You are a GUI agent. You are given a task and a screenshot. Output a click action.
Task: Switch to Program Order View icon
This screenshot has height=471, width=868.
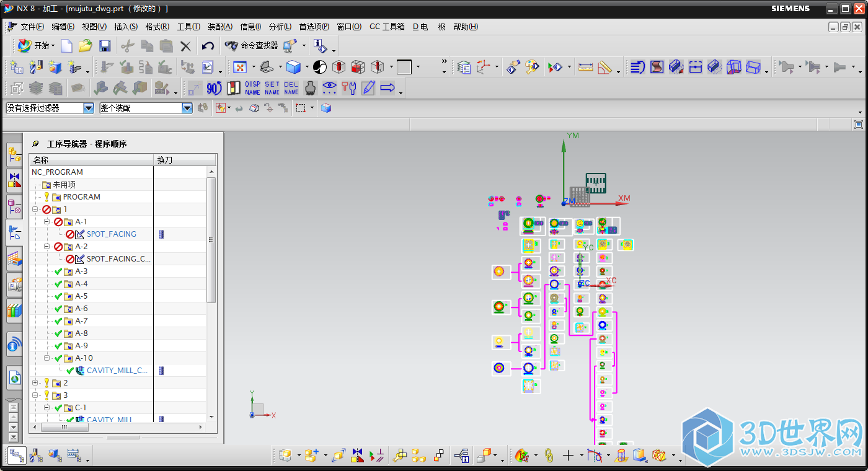pos(17,456)
